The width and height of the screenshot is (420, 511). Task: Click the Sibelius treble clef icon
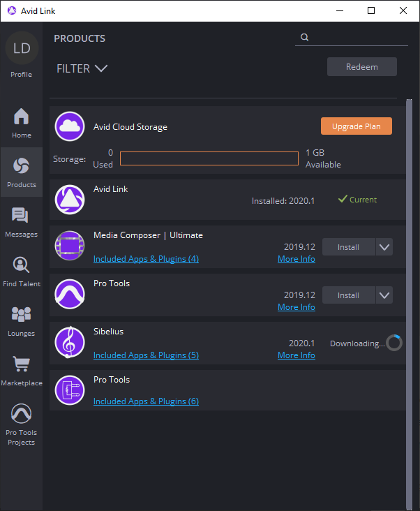(70, 342)
